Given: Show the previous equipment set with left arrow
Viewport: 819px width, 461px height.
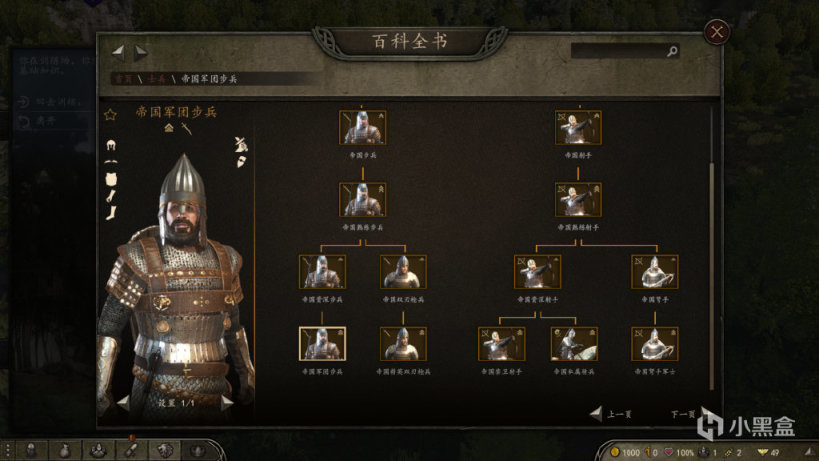Looking at the screenshot, I should (x=123, y=403).
